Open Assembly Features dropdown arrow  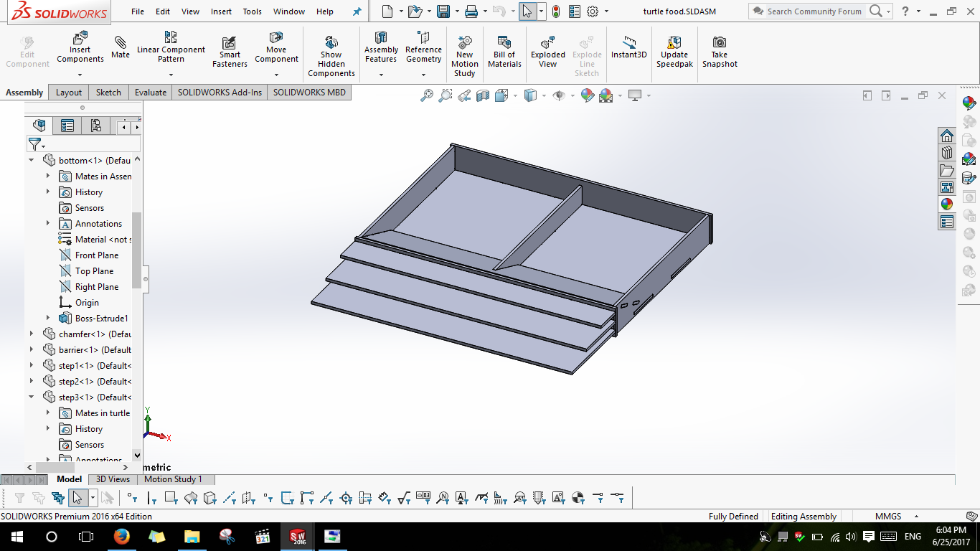(x=381, y=75)
